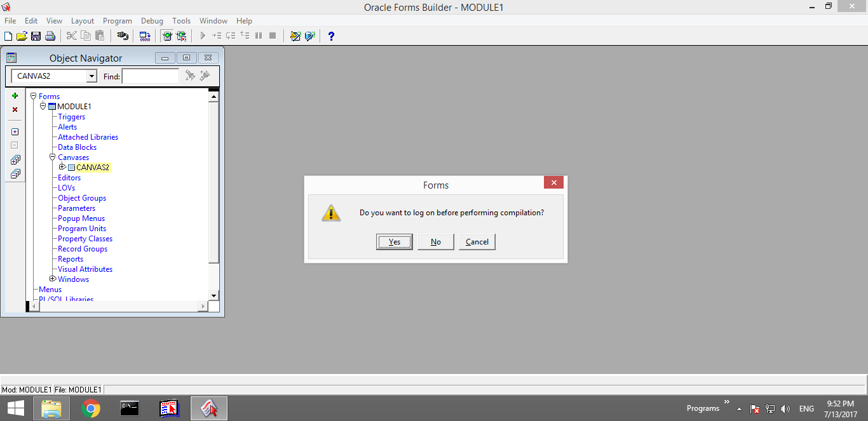Expand all nodes with the Expand All icon

(x=15, y=159)
